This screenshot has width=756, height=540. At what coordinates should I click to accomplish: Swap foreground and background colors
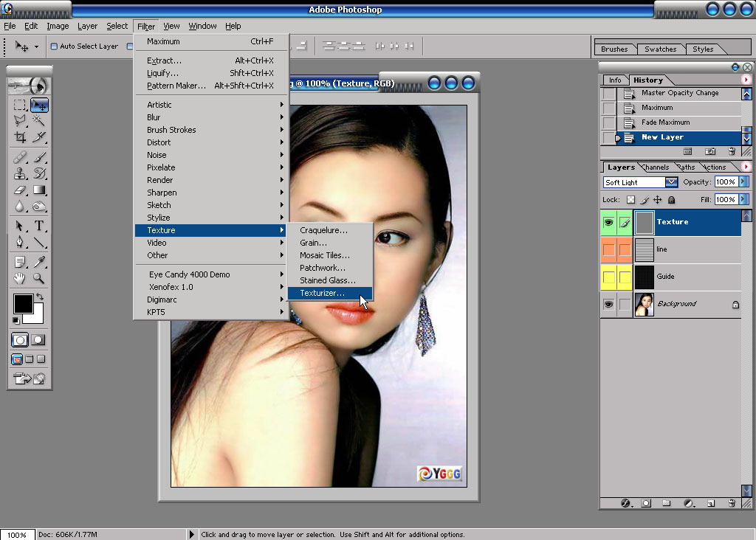(40, 297)
